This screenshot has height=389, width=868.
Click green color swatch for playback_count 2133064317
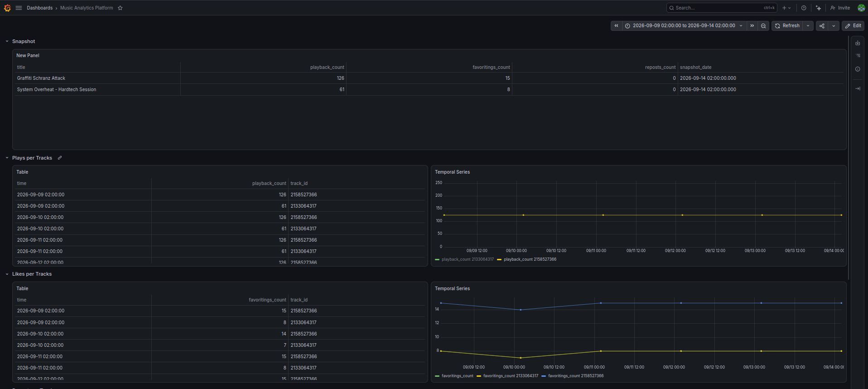point(437,260)
